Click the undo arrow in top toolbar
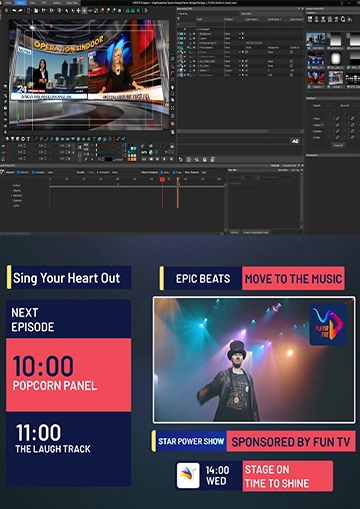The image size is (360, 509). (14, 11)
